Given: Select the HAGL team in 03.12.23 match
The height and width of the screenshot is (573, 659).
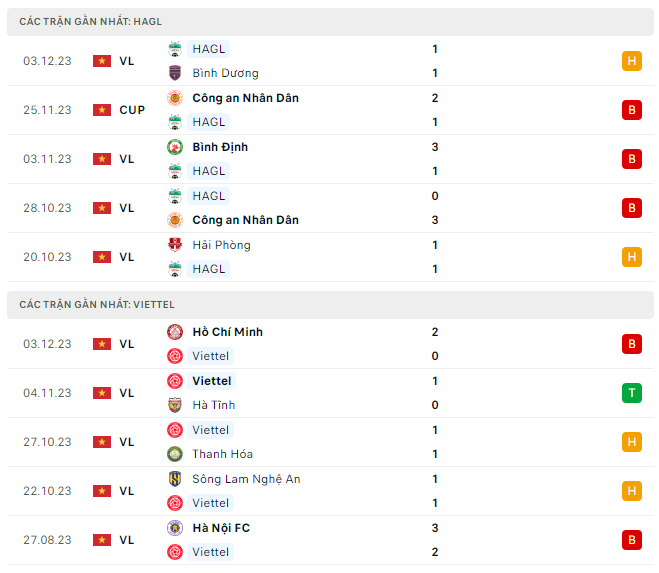Looking at the screenshot, I should point(209,49).
